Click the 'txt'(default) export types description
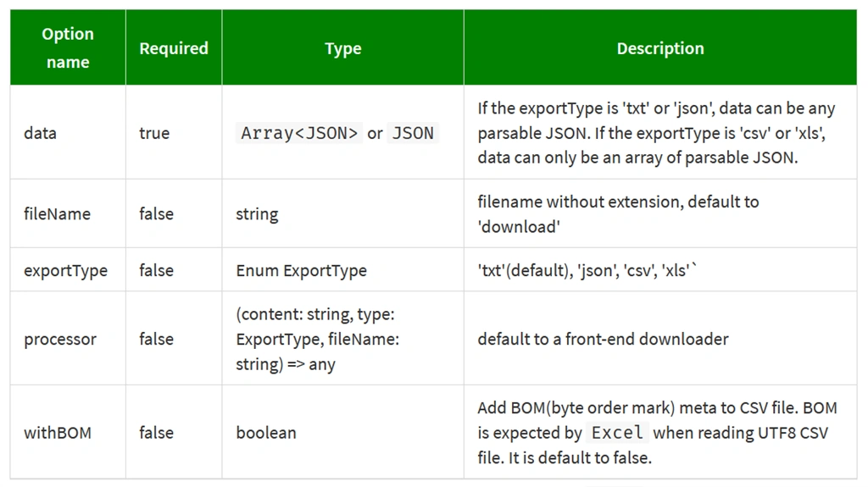The image size is (868, 487). [587, 270]
